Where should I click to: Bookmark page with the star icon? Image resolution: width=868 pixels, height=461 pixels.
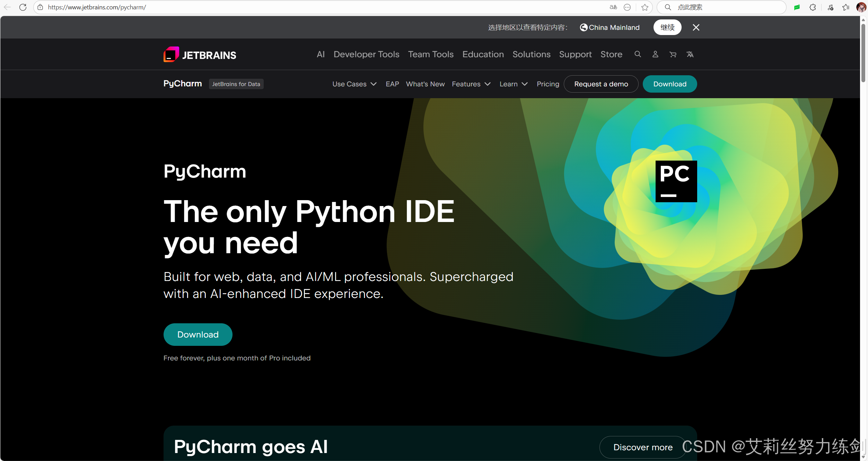pos(645,7)
